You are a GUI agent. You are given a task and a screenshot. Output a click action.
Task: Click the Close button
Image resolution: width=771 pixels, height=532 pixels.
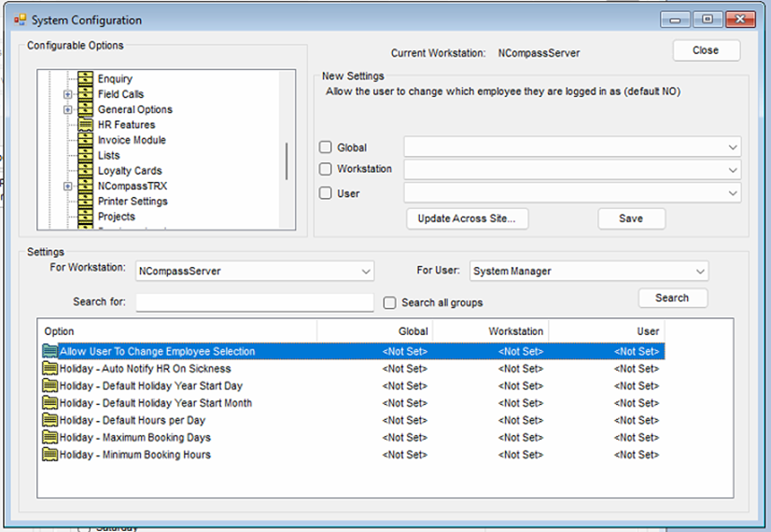706,50
